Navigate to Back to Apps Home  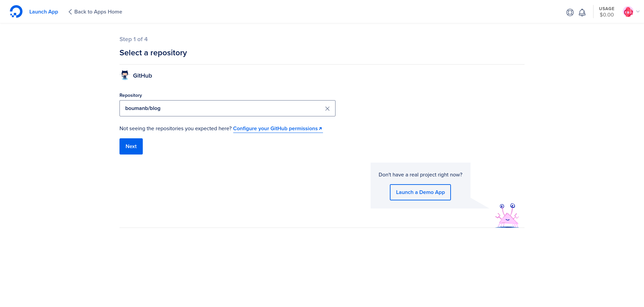point(98,11)
